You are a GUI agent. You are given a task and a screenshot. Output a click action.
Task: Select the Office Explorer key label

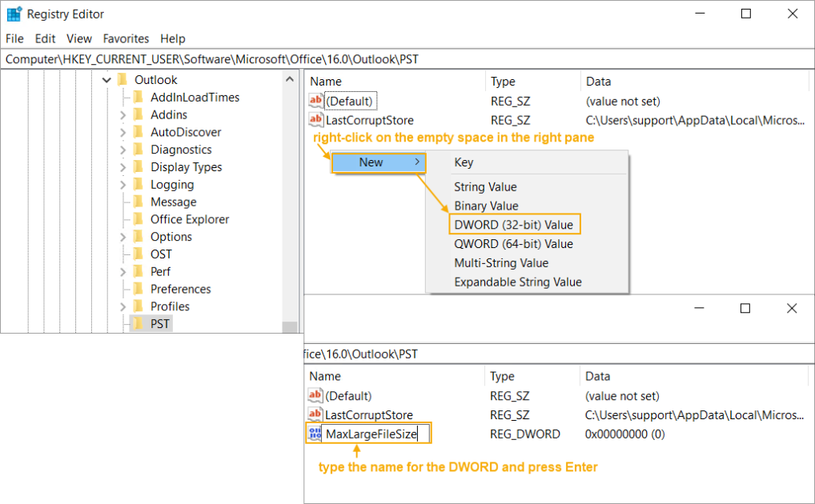coord(190,219)
